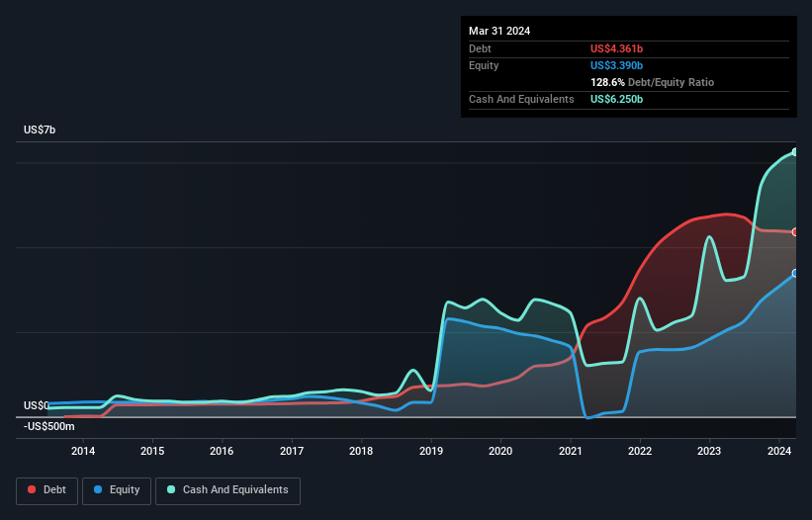Screen dimensions: 812x520
Task: Click the Equity row label in tooltip
Action: coord(484,65)
